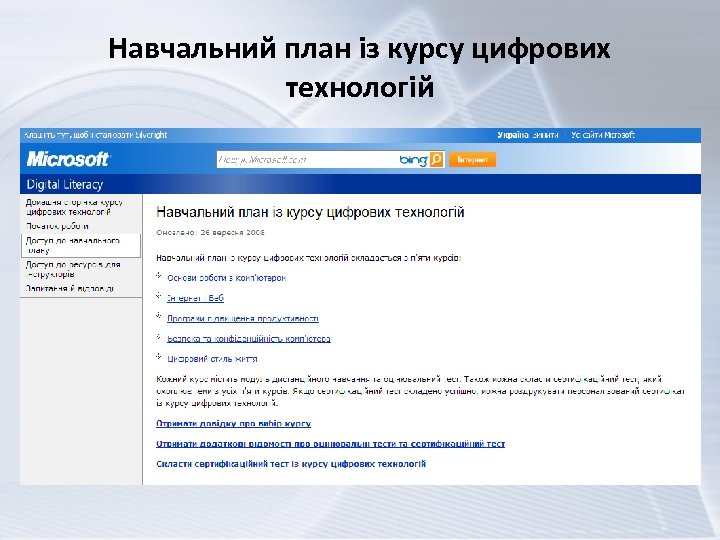The image size is (720, 540).
Task: Click Отримати довідку про вибір курсу
Action: coord(233,423)
